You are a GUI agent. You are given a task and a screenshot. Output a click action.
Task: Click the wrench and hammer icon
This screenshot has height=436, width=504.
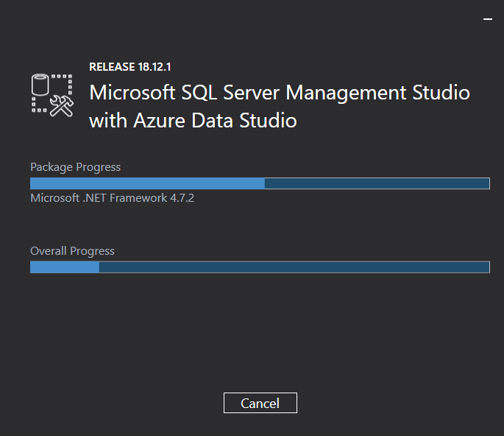tap(62, 105)
